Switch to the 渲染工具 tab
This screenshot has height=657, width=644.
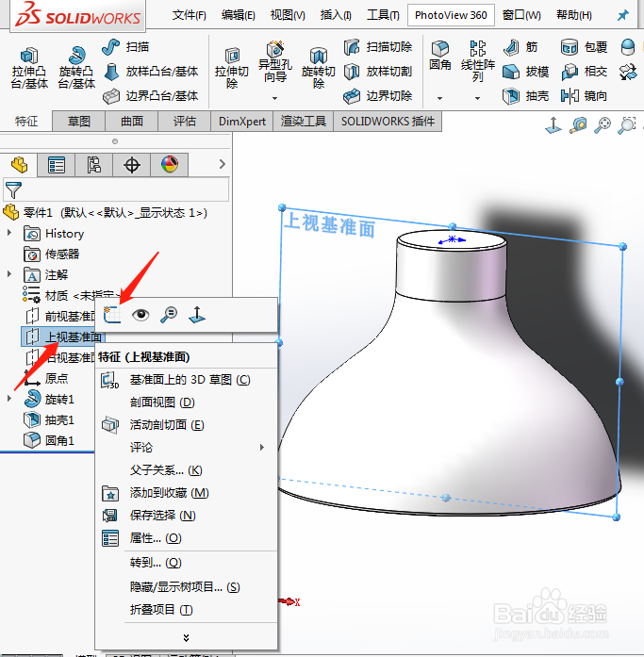coord(303,122)
